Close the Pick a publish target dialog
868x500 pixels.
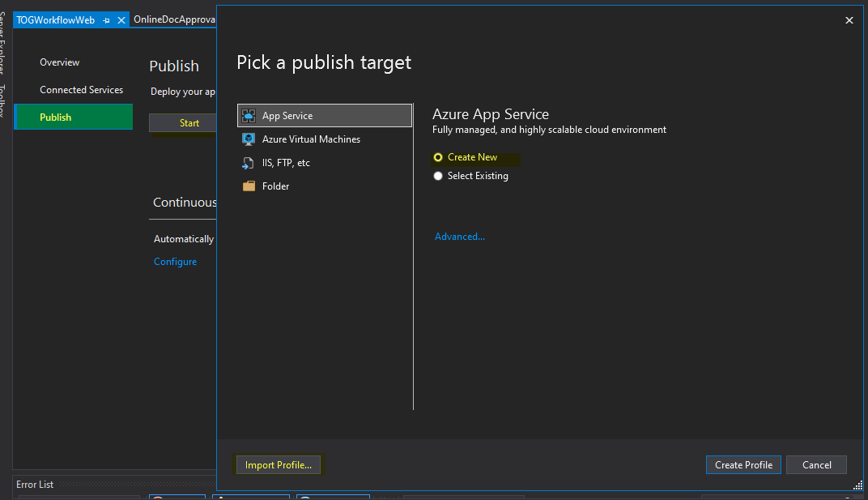(x=849, y=20)
